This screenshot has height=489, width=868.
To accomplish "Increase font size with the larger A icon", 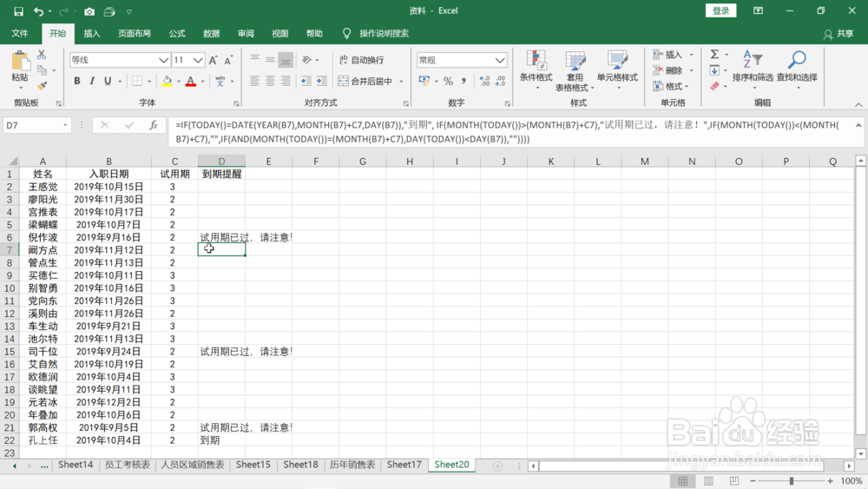I will [x=214, y=60].
